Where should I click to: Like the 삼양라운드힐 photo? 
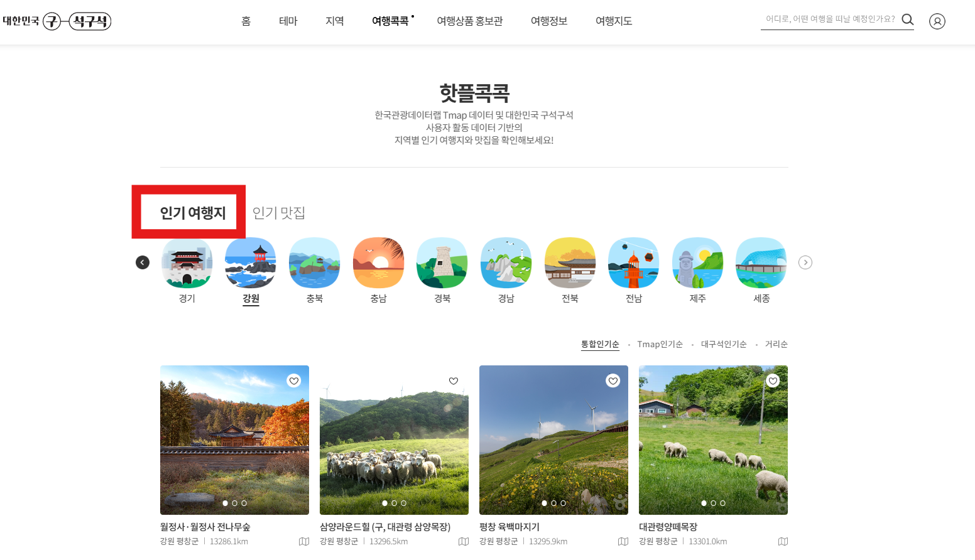tap(454, 380)
